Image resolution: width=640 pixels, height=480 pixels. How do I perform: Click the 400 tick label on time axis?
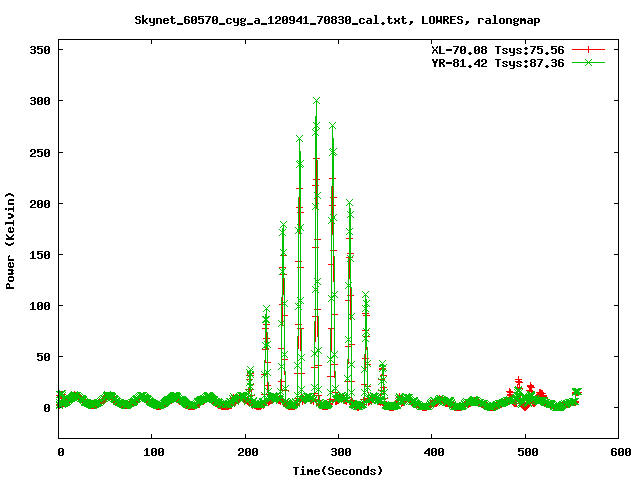click(434, 452)
